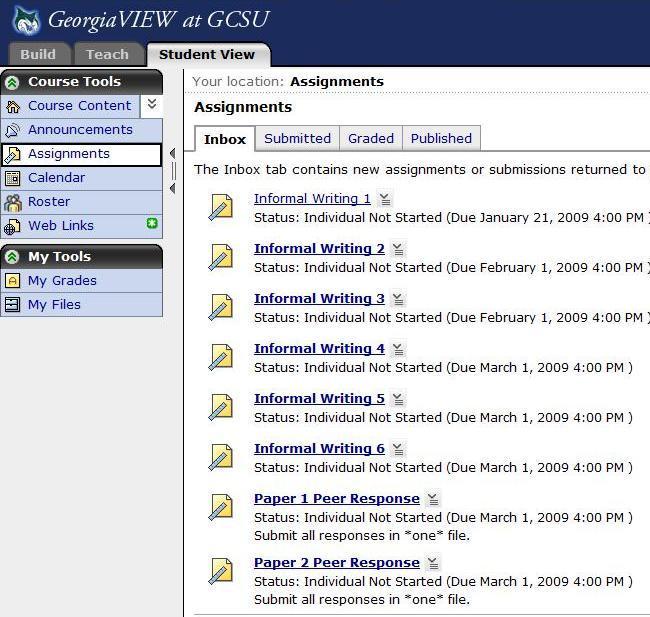Click the My Files cabinet icon

tap(12, 304)
